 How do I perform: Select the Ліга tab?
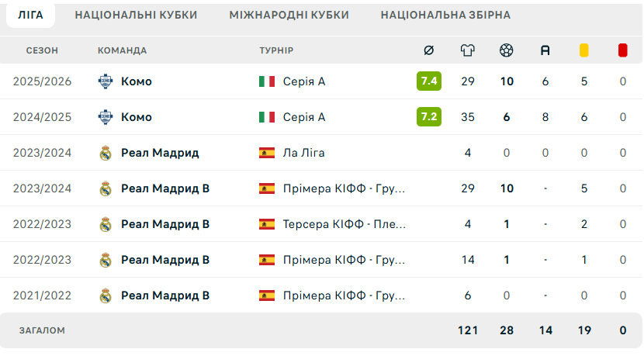pyautogui.click(x=30, y=16)
